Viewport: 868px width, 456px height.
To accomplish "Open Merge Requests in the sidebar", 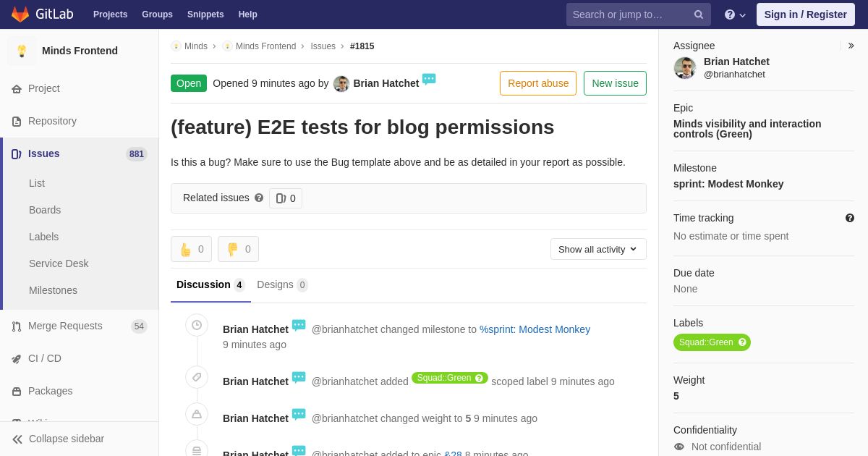I will pyautogui.click(x=65, y=326).
